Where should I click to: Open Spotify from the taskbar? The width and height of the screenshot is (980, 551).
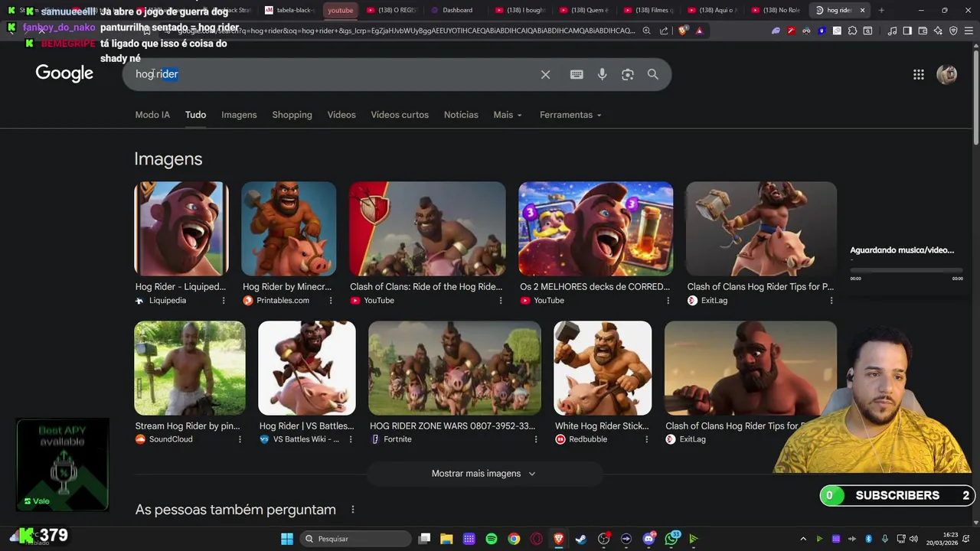point(492,539)
